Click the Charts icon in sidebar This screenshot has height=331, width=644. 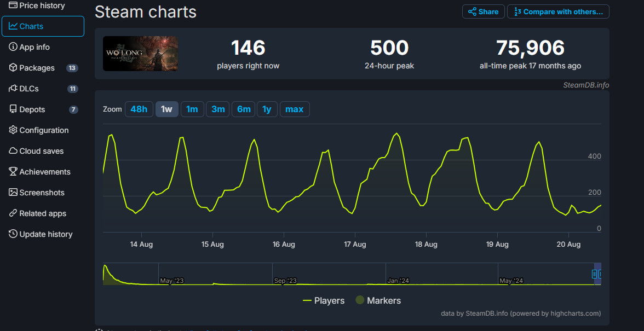point(13,26)
